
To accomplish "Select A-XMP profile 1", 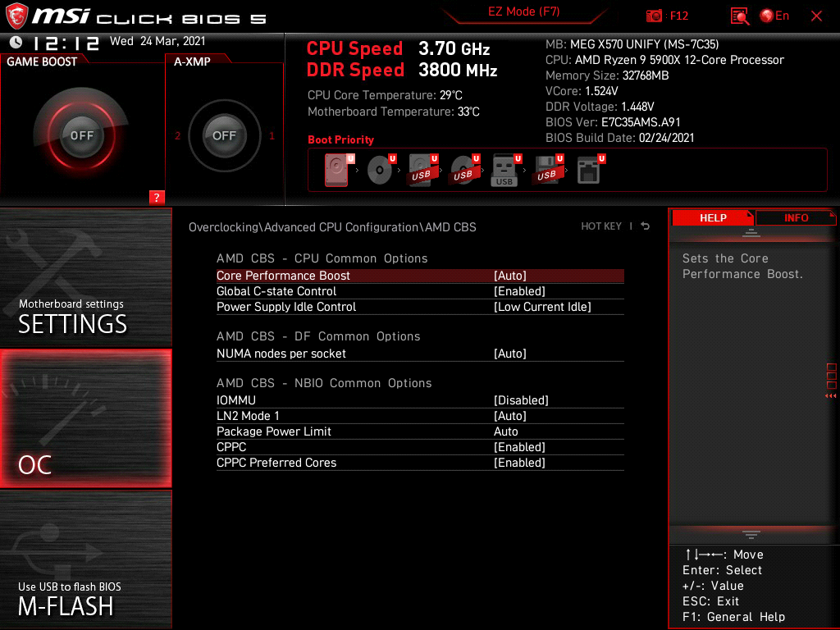I will [x=272, y=135].
